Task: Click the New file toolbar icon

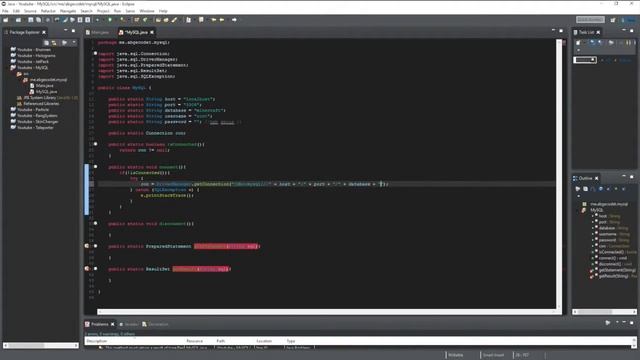Action: (6, 20)
